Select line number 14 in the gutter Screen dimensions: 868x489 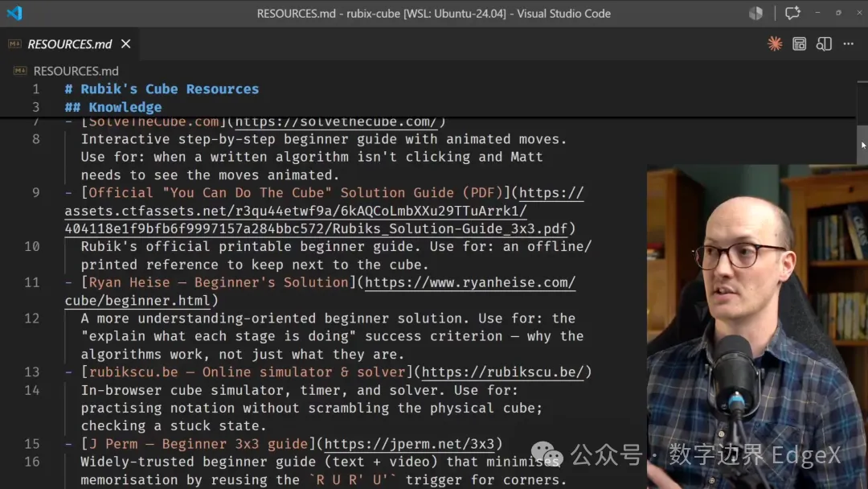point(31,390)
